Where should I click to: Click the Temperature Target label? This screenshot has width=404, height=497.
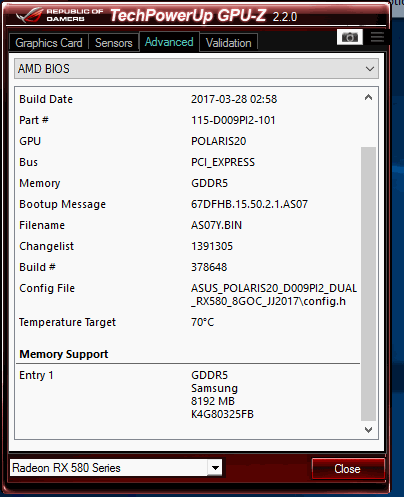pos(67,322)
